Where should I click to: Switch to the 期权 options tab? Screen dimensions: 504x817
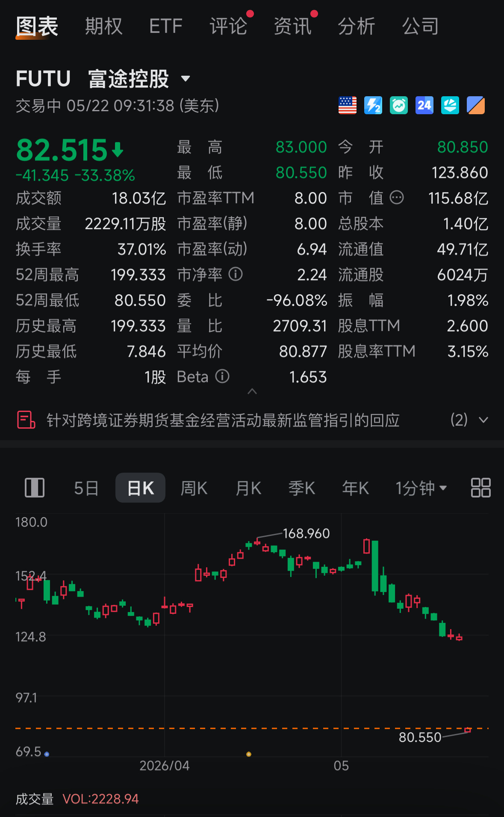pos(103,27)
